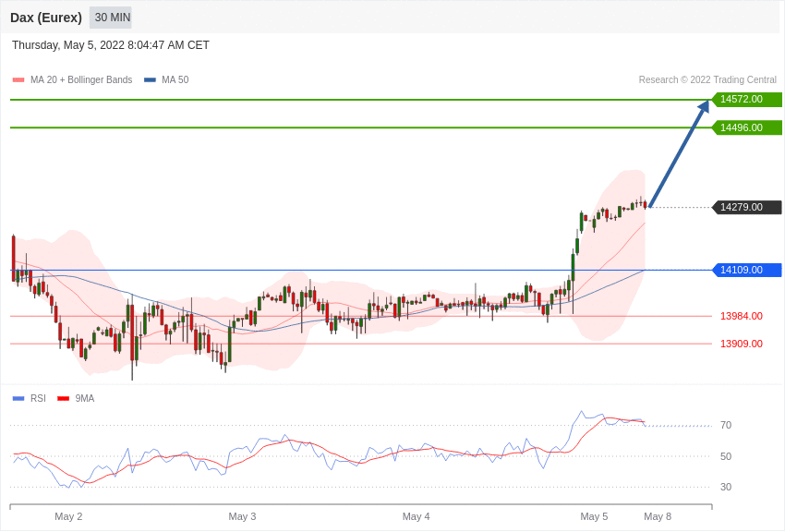Click the pink MA 20 legend swatch
The image size is (785, 532).
tap(18, 79)
